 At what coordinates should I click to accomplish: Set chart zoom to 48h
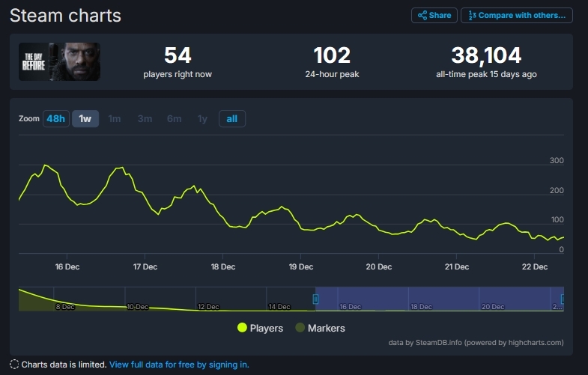55,119
